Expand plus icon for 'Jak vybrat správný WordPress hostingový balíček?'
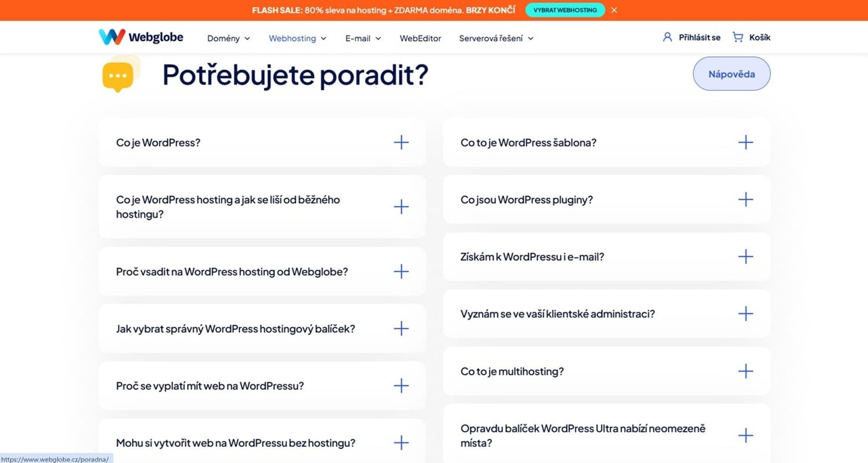Screen dimensions: 868x463 [x=401, y=329]
